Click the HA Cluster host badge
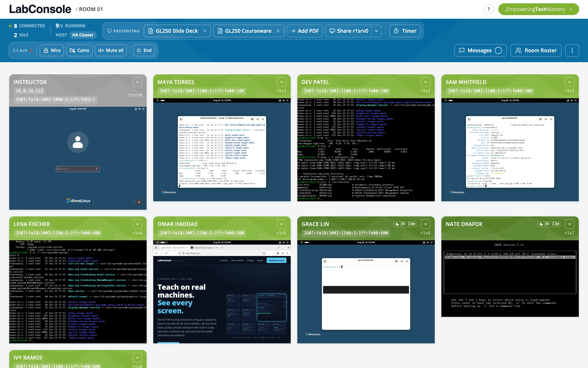Image resolution: width=588 pixels, height=368 pixels. (83, 35)
